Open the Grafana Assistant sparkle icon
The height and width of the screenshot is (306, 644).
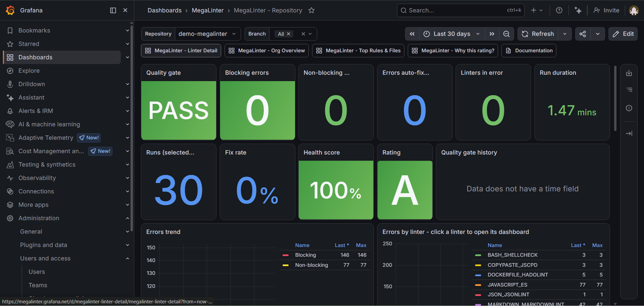[x=578, y=10]
